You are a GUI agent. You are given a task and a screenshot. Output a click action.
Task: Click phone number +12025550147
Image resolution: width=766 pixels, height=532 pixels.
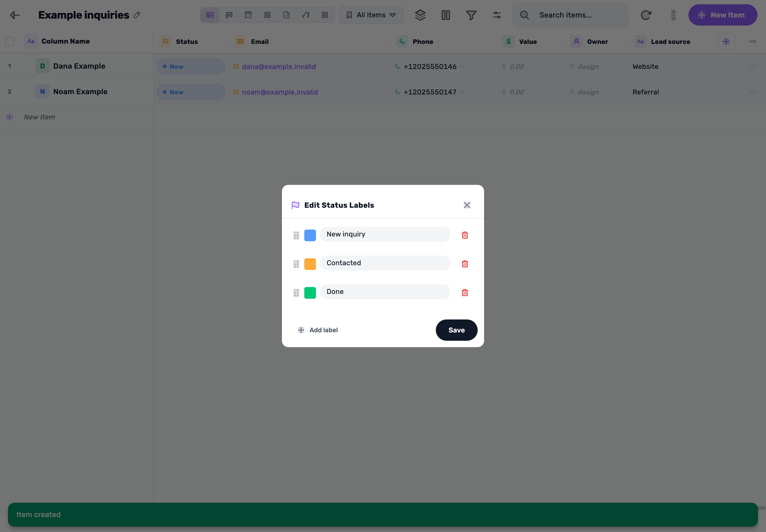coord(430,92)
